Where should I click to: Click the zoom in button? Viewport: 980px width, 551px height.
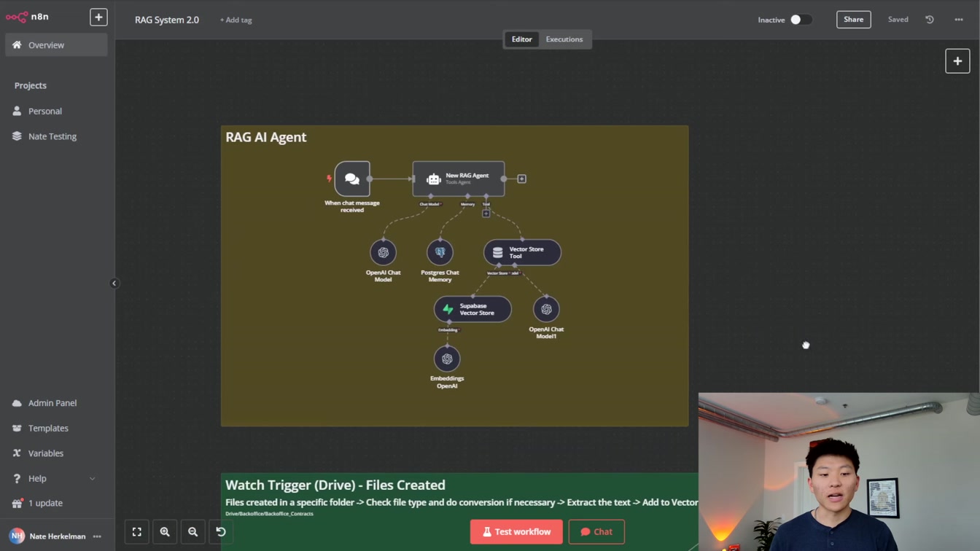(165, 532)
